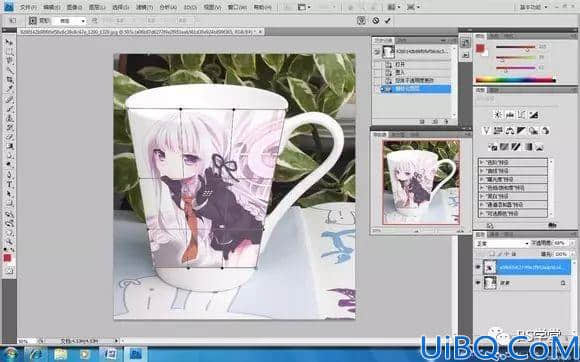The image size is (580, 362).
Task: Delete current state in History panel
Action: tap(446, 121)
